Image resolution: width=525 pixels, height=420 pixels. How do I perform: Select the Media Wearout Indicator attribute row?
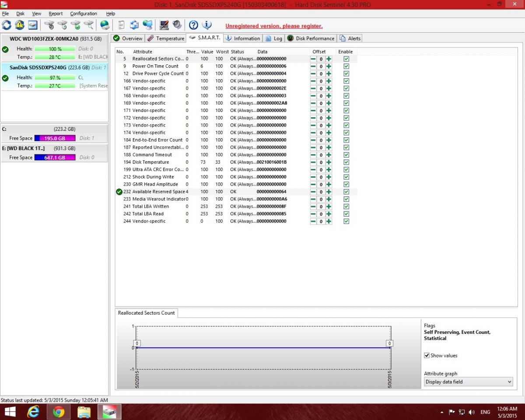(x=236, y=199)
